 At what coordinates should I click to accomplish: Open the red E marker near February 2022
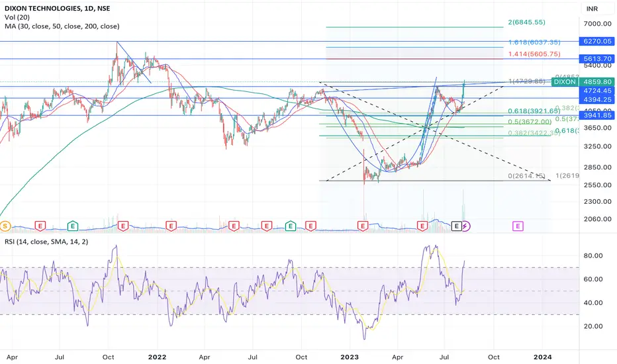pos(171,226)
